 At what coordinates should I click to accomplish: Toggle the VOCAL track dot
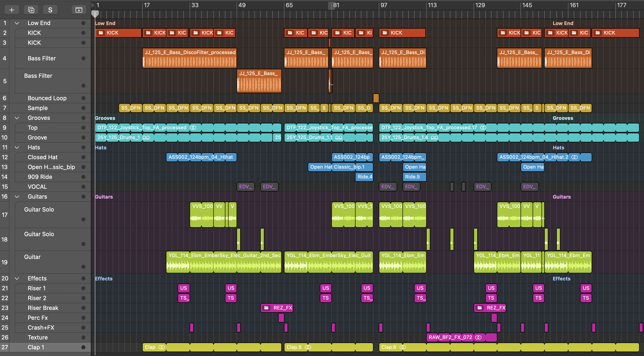(83, 186)
